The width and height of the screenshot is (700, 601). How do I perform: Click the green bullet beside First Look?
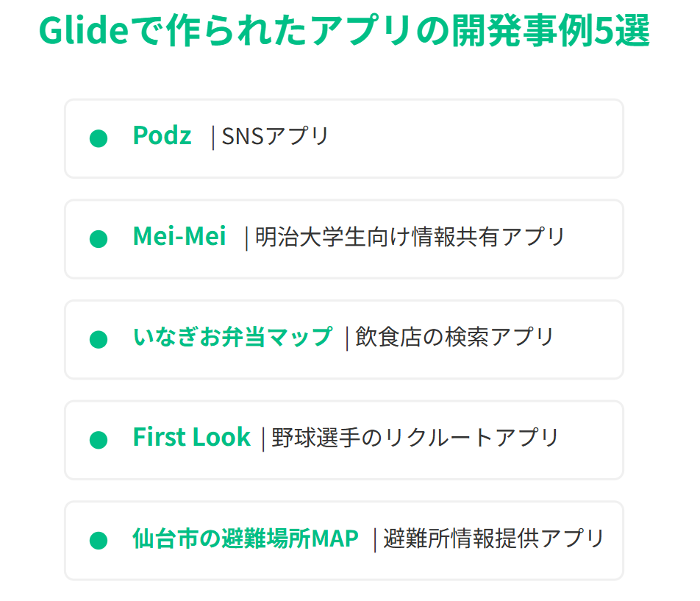[x=99, y=440]
